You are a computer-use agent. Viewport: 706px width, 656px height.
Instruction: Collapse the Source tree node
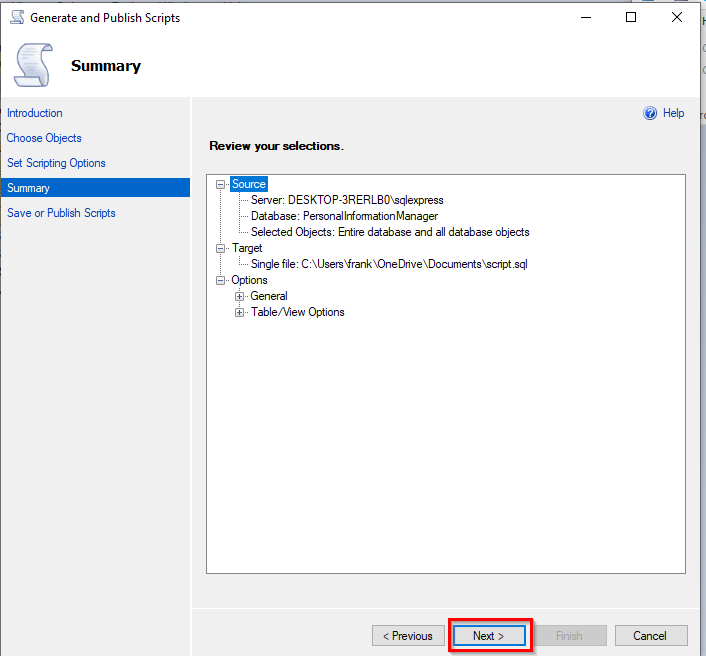pos(220,184)
